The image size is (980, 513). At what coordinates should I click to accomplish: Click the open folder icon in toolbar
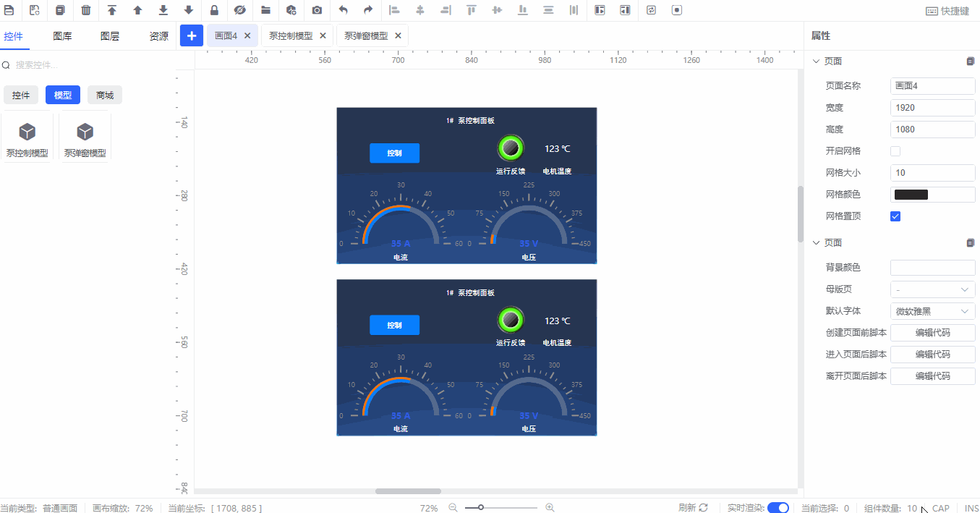click(x=265, y=11)
